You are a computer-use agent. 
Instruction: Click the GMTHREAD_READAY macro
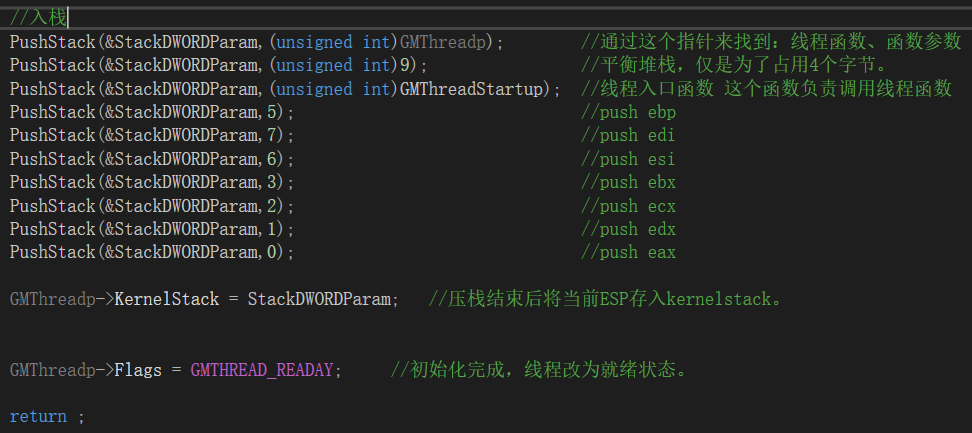coord(262,370)
